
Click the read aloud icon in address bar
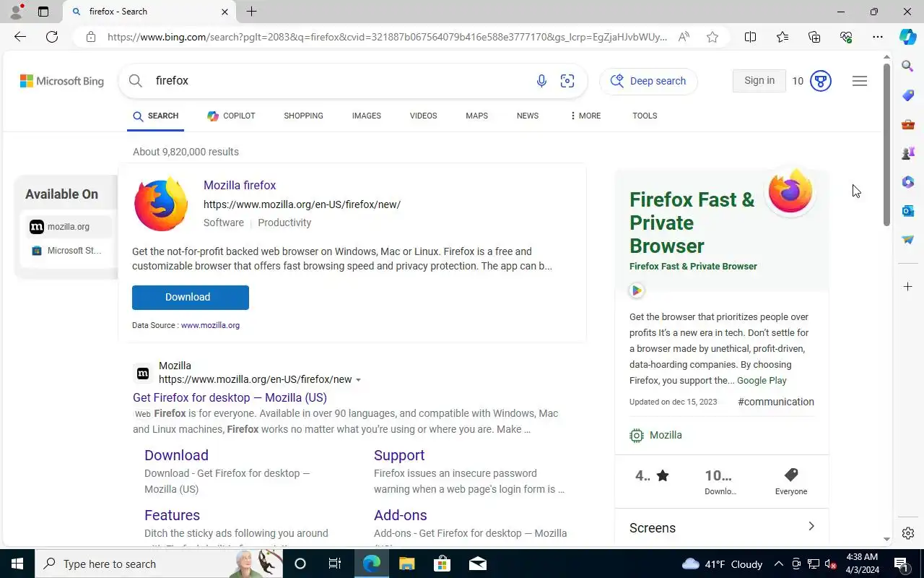tap(684, 37)
